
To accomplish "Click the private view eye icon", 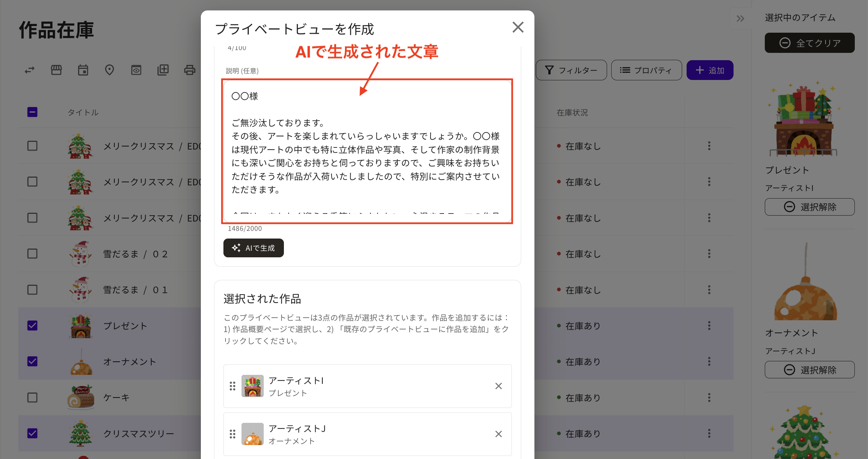I will click(x=136, y=70).
